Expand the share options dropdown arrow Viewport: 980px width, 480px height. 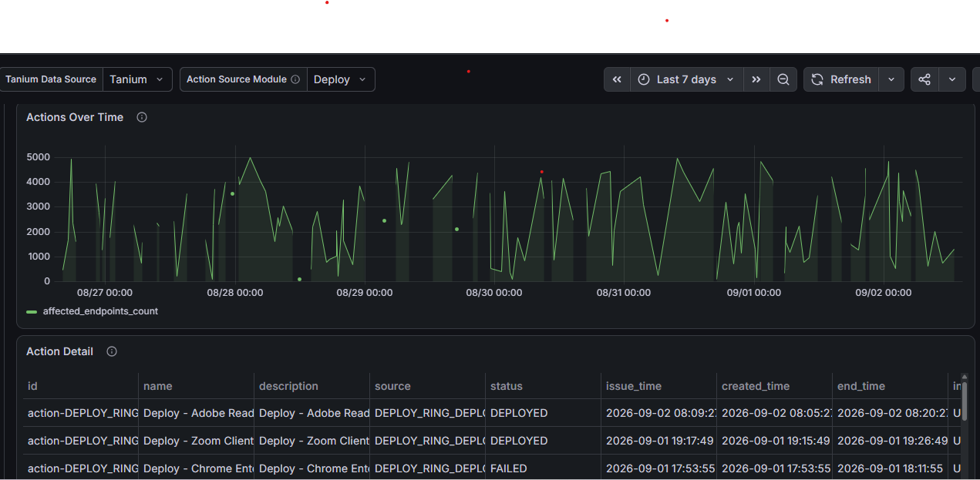tap(952, 79)
